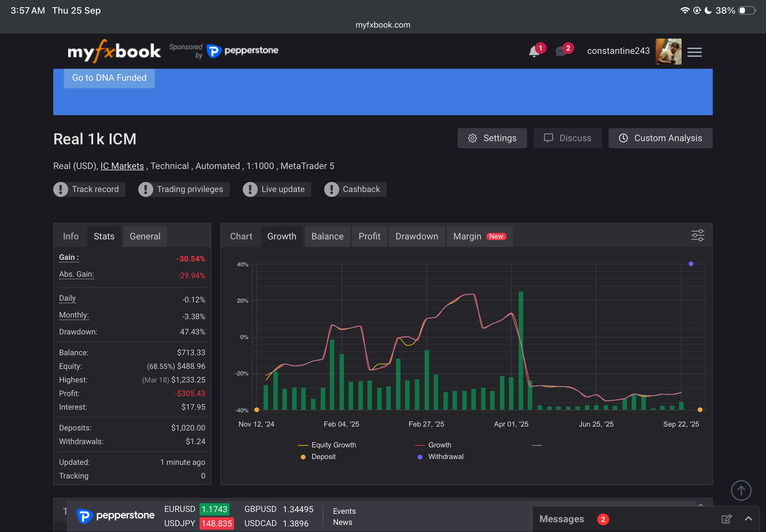Open the chat messages bubble icon
Image resolution: width=766 pixels, height=532 pixels.
(x=561, y=52)
